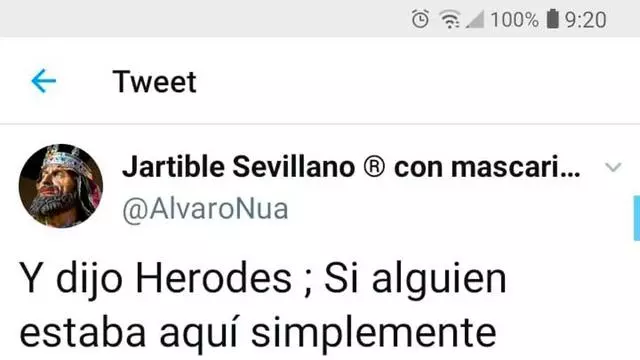Tap the blue back arrow
Viewport: 640px width, 360px height.
click(44, 81)
